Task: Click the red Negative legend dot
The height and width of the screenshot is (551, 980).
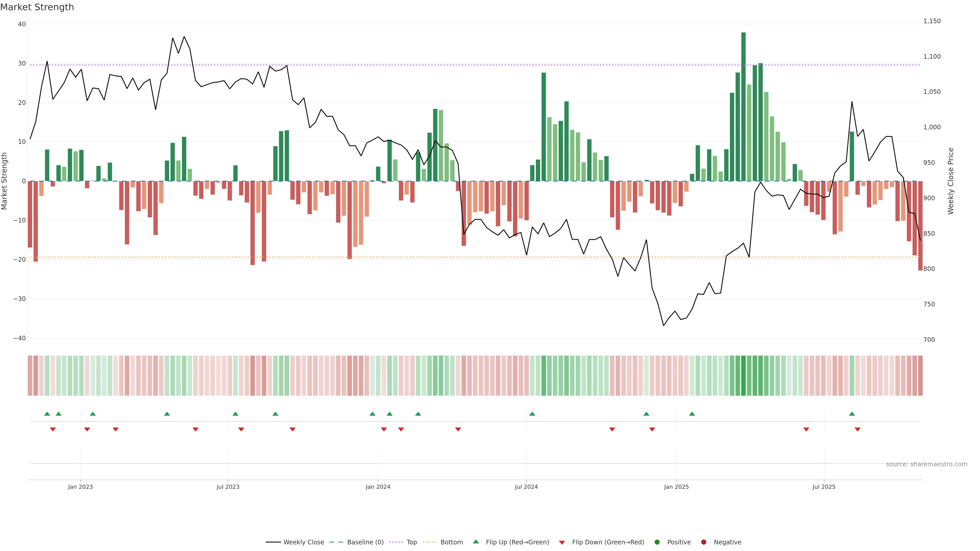Action: coord(703,542)
